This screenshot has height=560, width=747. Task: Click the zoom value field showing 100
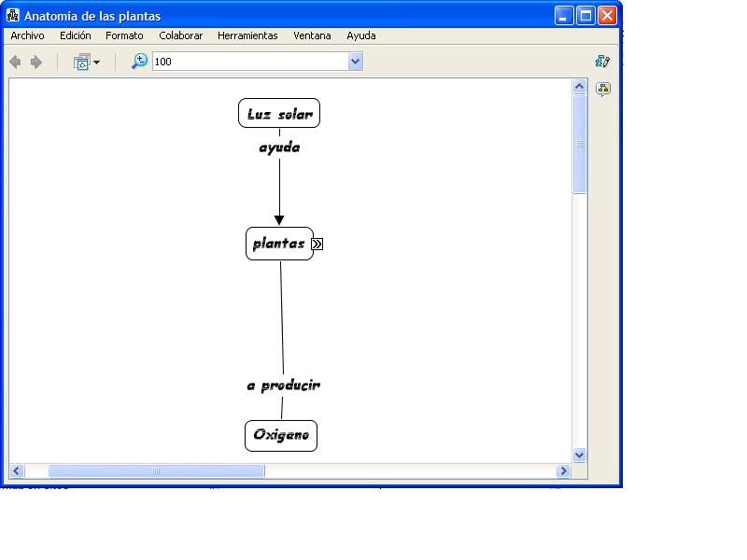pos(250,62)
